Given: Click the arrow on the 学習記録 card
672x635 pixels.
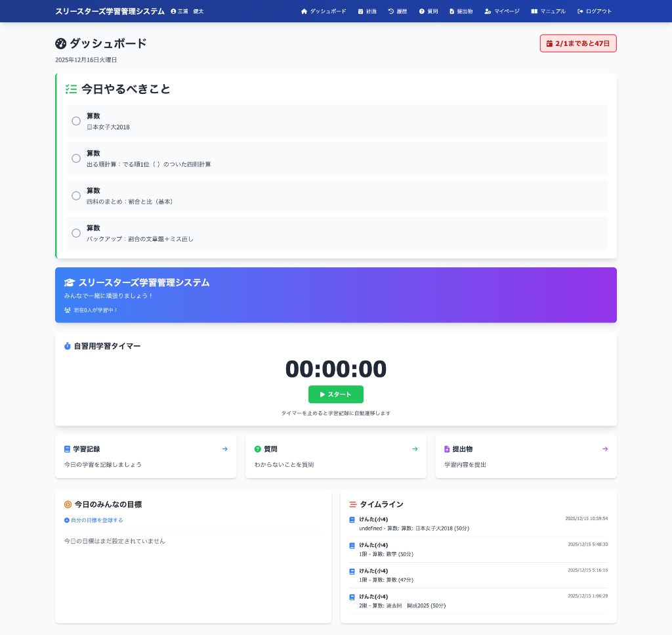Looking at the screenshot, I should 224,449.
